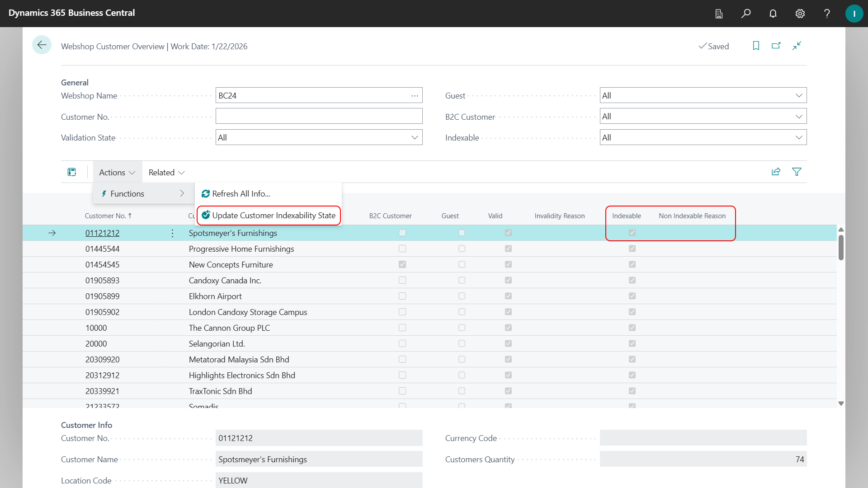Open the help question mark

(827, 14)
